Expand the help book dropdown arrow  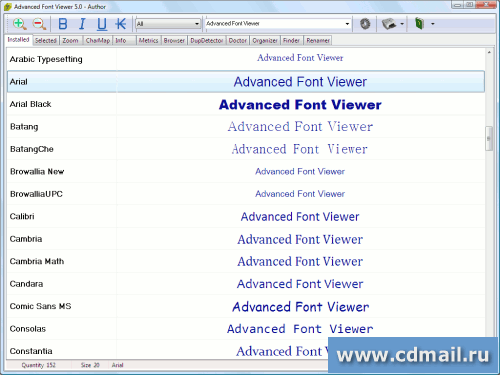point(433,24)
